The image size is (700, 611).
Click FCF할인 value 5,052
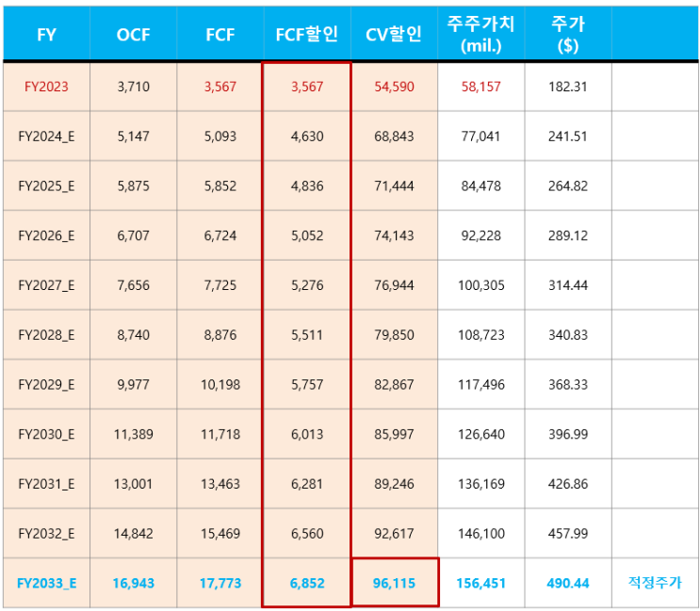click(307, 235)
